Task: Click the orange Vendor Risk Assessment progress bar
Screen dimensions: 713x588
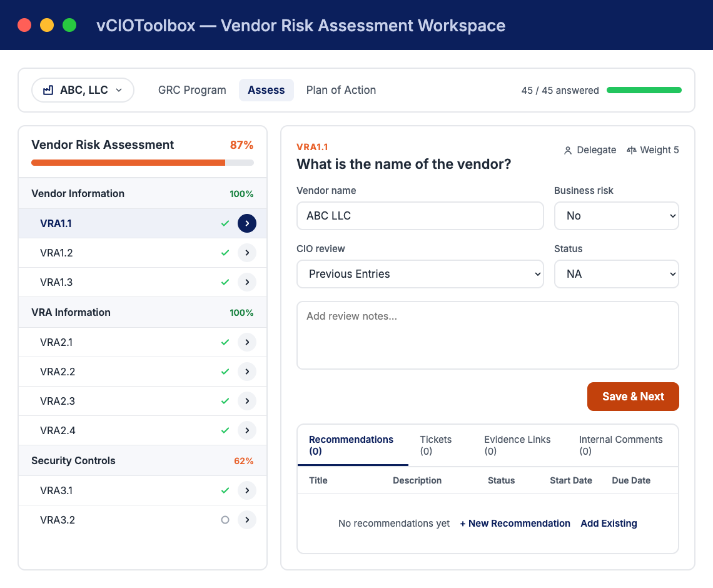Action: [x=143, y=163]
